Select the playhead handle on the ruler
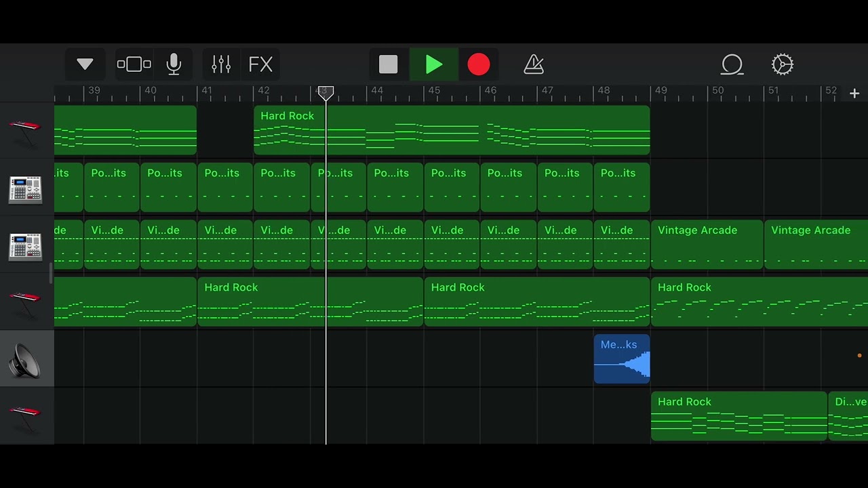Screen dimensions: 868x488 click(x=326, y=93)
